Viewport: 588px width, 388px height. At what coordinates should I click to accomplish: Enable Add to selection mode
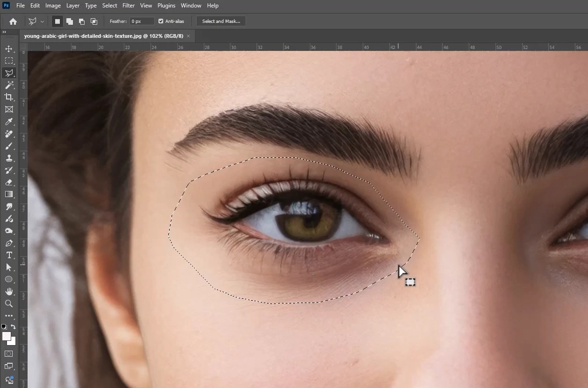[x=69, y=21]
